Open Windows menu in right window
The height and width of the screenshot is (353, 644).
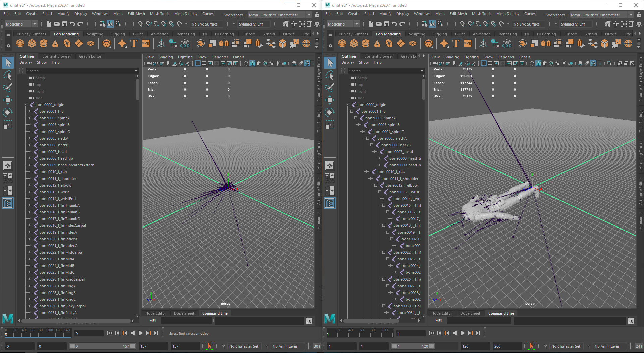coord(422,14)
